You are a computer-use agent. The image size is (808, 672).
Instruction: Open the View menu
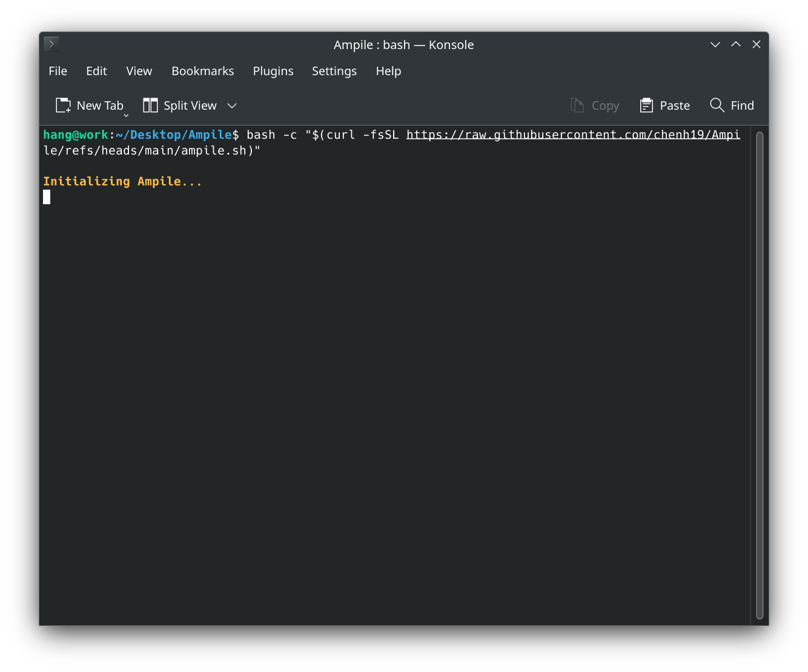coord(139,71)
